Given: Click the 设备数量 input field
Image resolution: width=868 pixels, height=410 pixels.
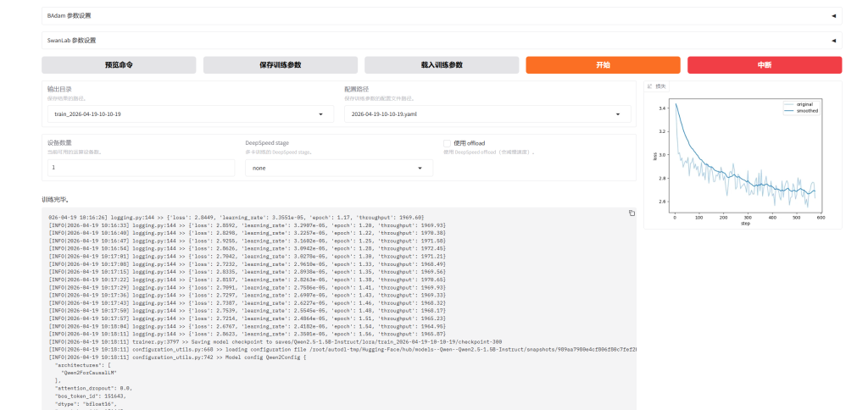Looking at the screenshot, I should coord(142,168).
